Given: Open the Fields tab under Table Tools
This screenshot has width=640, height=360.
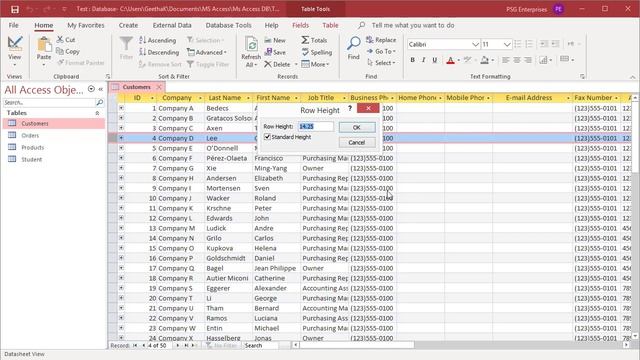Looking at the screenshot, I should 300,25.
